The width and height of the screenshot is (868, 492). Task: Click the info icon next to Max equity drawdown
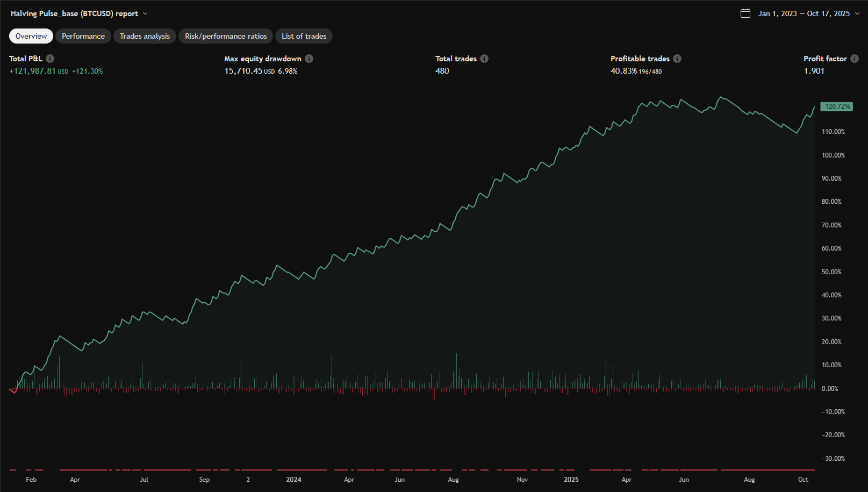click(309, 59)
